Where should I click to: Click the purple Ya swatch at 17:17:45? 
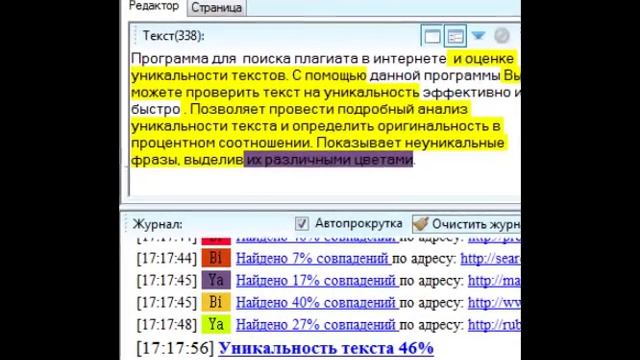point(216,280)
